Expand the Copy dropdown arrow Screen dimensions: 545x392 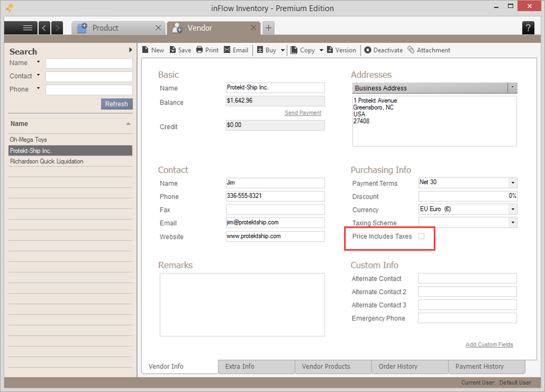pyautogui.click(x=321, y=50)
